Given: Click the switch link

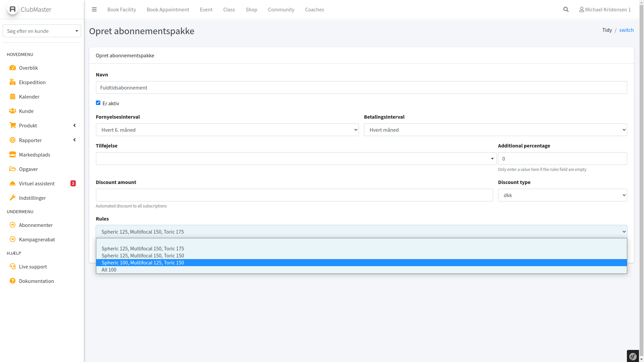Looking at the screenshot, I should point(626,30).
